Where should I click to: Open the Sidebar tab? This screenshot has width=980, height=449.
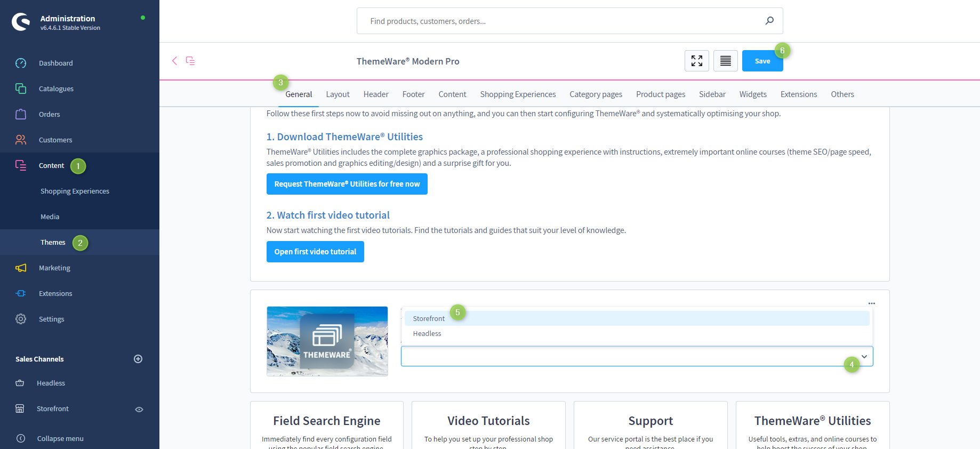[x=712, y=94]
